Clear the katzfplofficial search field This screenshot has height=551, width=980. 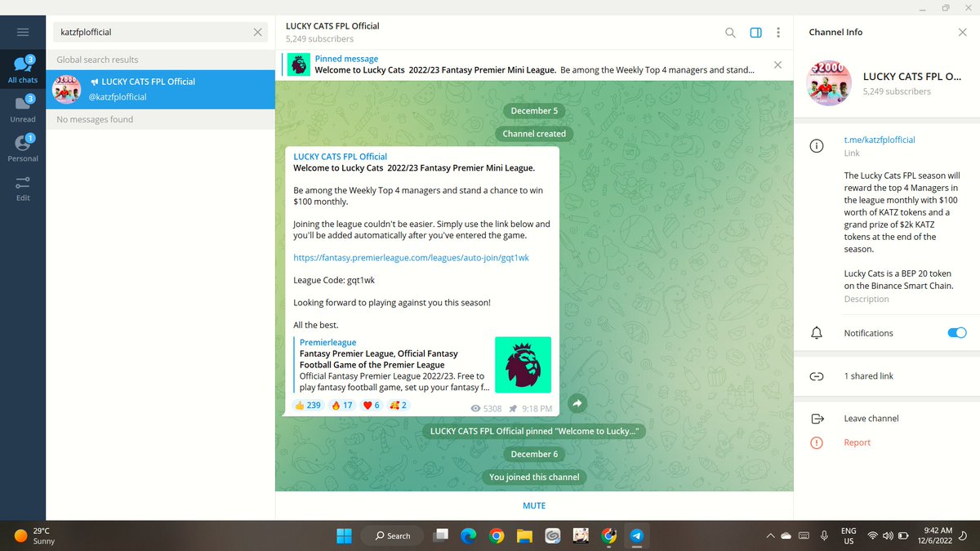258,33
